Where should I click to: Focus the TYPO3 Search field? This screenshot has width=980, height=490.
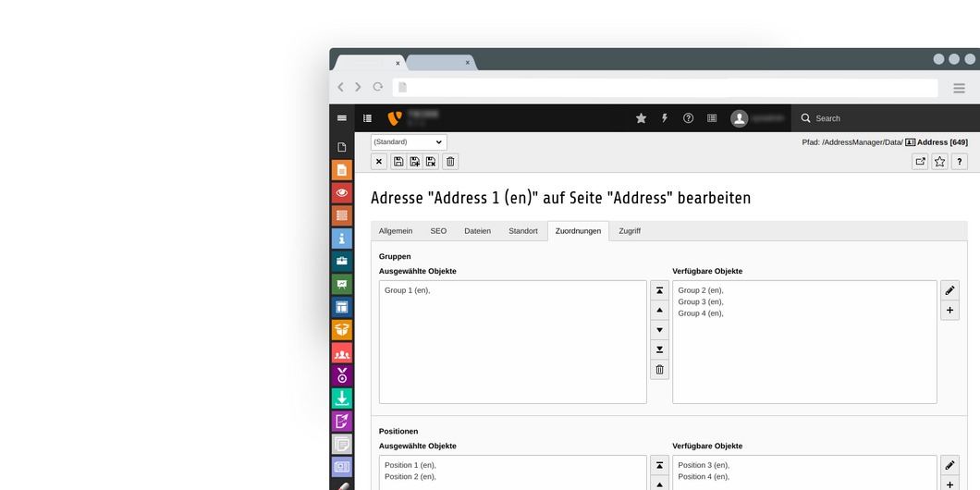pyautogui.click(x=885, y=118)
